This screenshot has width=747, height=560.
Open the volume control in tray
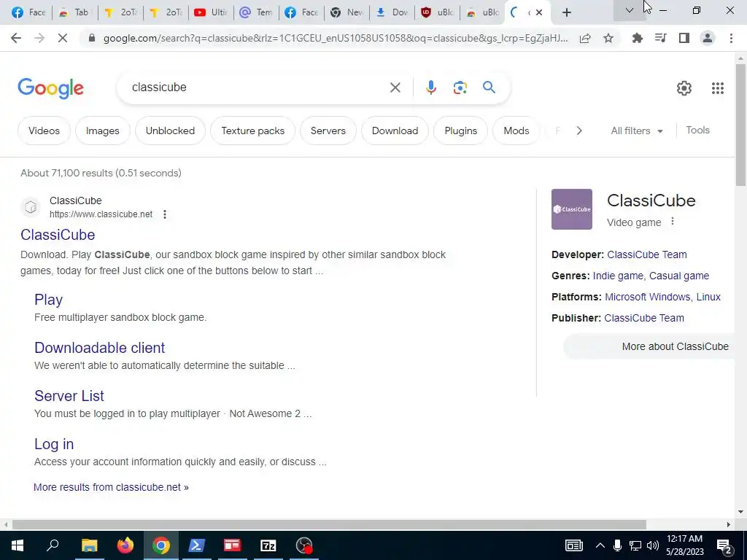coord(653,545)
